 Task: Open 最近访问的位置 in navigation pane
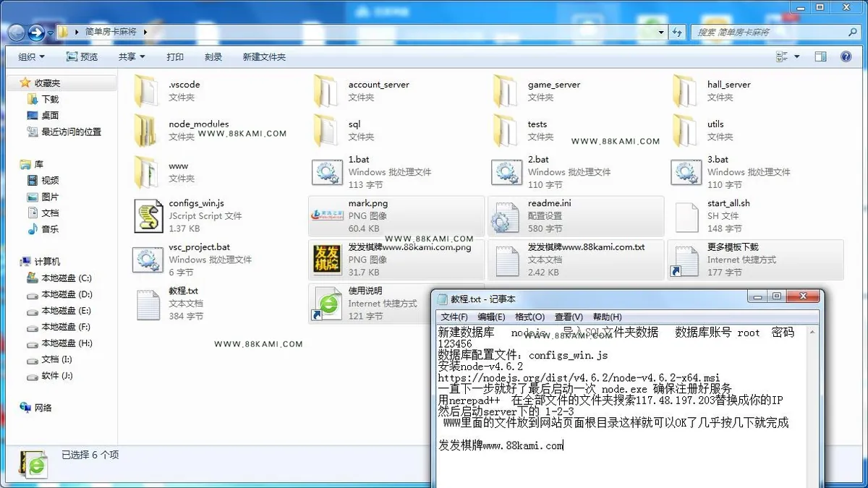[x=71, y=132]
